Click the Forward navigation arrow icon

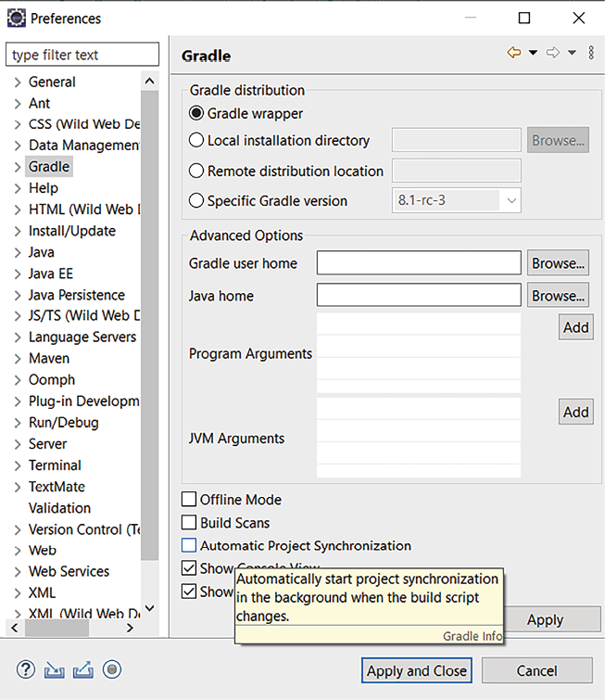click(x=553, y=54)
